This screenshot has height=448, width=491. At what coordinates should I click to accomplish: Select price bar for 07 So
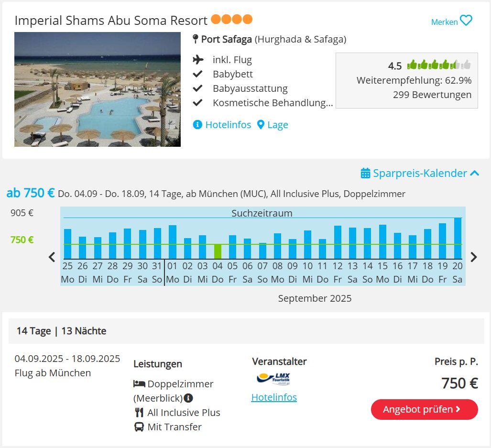(x=263, y=251)
